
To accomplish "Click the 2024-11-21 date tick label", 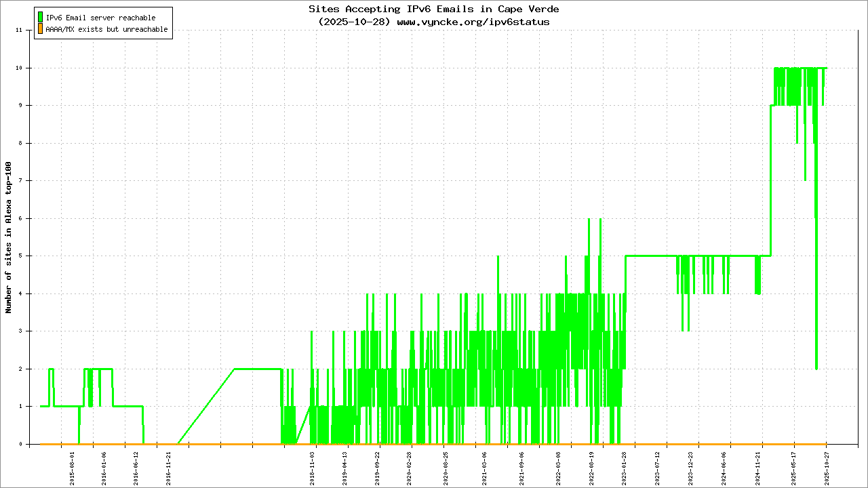I will (759, 468).
